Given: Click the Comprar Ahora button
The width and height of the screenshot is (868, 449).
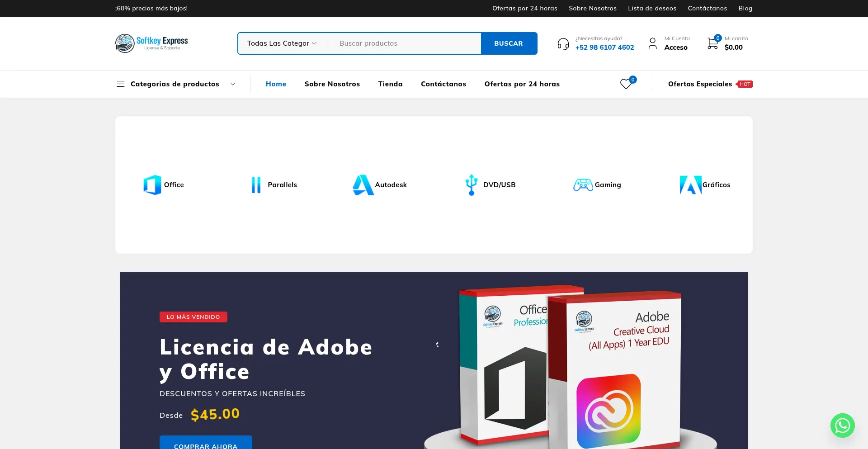Looking at the screenshot, I should click(206, 443).
